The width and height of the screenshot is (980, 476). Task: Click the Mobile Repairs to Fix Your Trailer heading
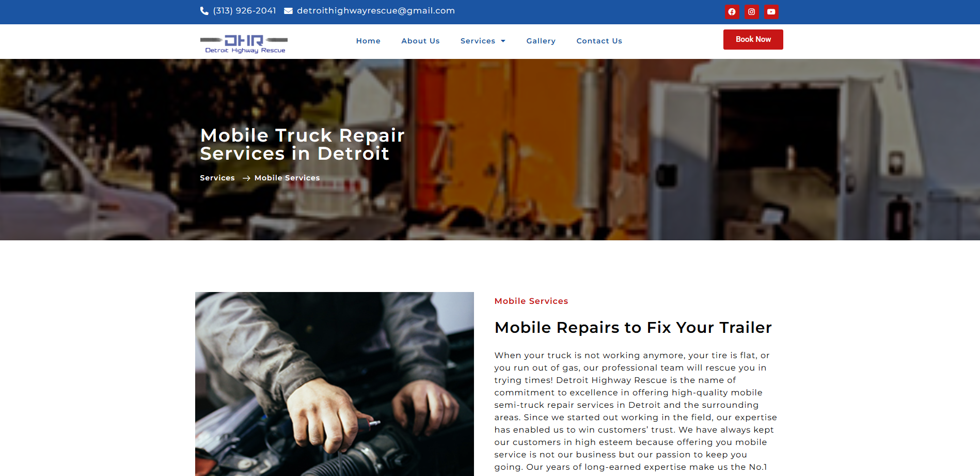tap(633, 328)
